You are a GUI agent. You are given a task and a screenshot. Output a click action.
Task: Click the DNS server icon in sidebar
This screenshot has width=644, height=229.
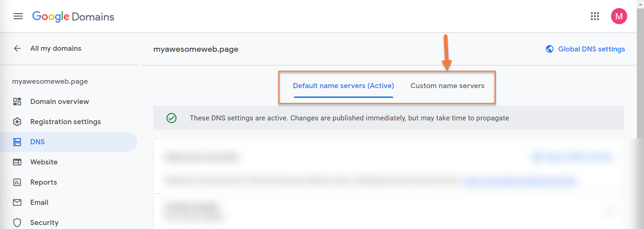click(17, 142)
